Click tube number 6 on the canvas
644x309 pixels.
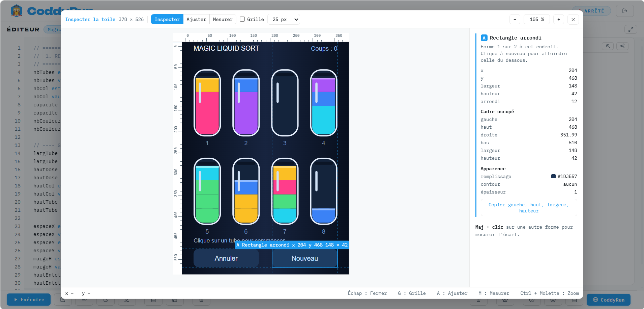point(246,191)
